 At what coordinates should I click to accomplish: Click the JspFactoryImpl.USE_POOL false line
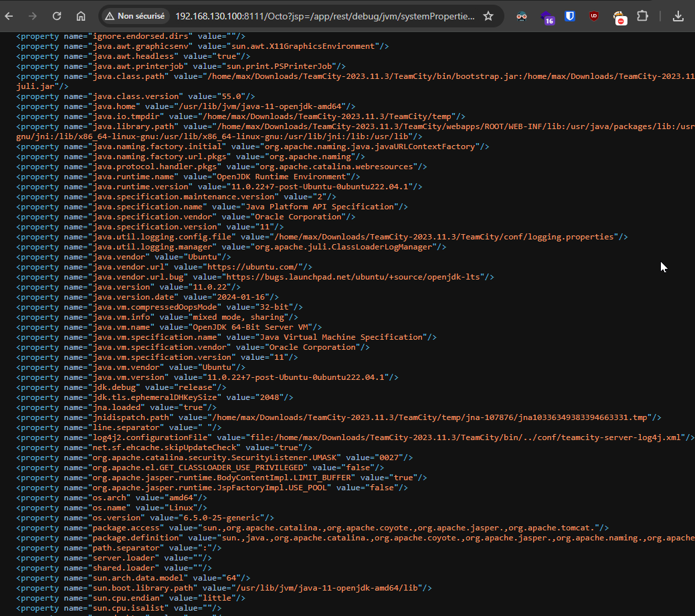pyautogui.click(x=212, y=488)
